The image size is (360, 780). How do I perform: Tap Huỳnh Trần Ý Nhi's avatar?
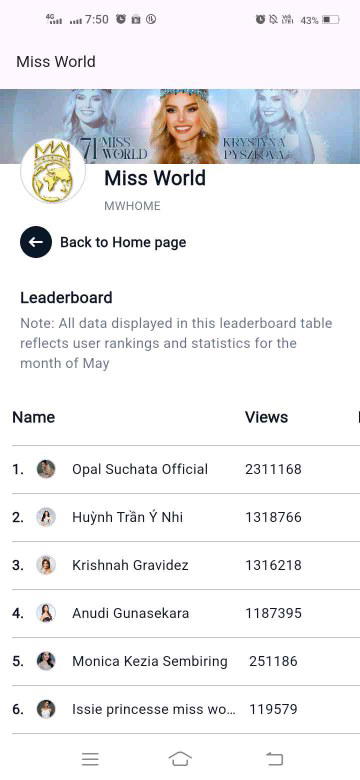click(46, 517)
